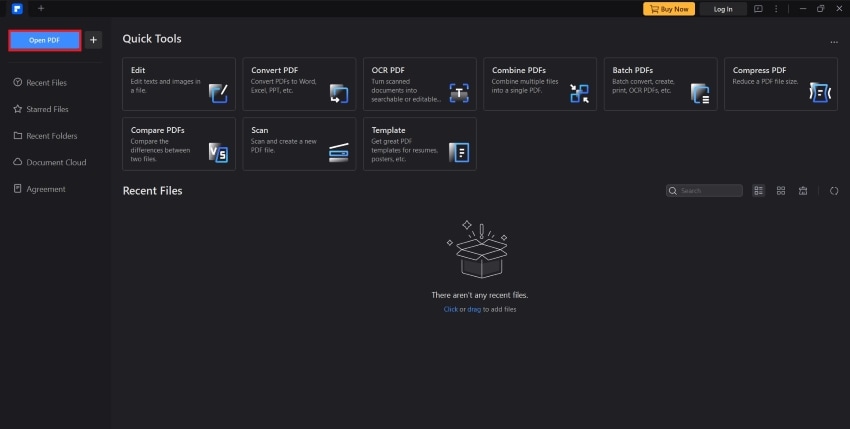Open Document Cloud in the sidebar

point(54,162)
